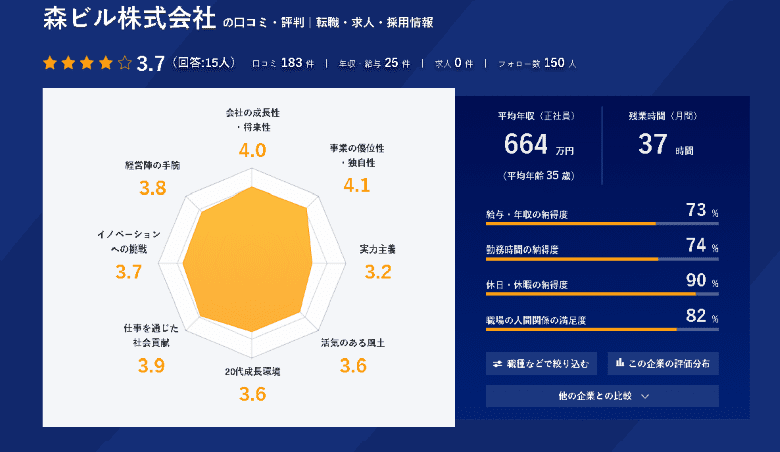Click the 平均年収 664 万円 value
The height and width of the screenshot is (452, 780).
(538, 145)
